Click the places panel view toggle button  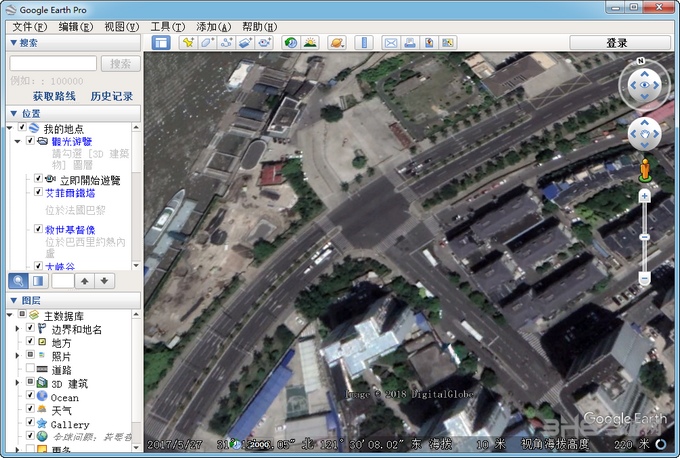pyautogui.click(x=39, y=281)
